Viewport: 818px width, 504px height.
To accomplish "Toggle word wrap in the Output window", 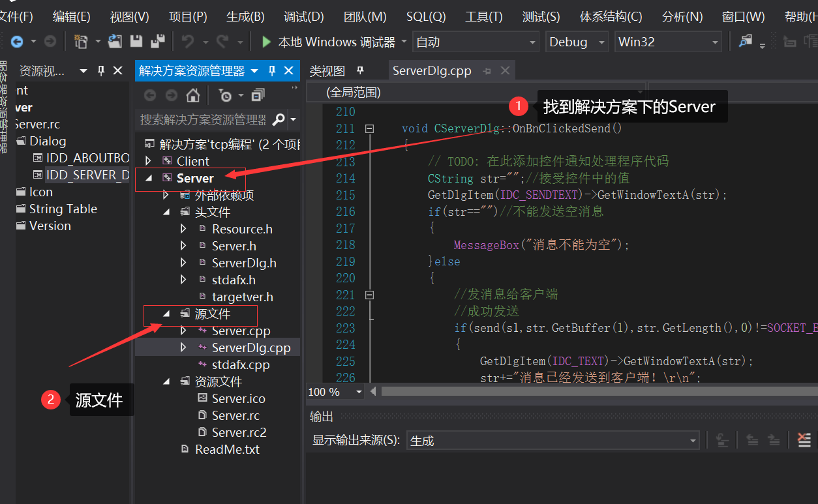I will click(722, 440).
